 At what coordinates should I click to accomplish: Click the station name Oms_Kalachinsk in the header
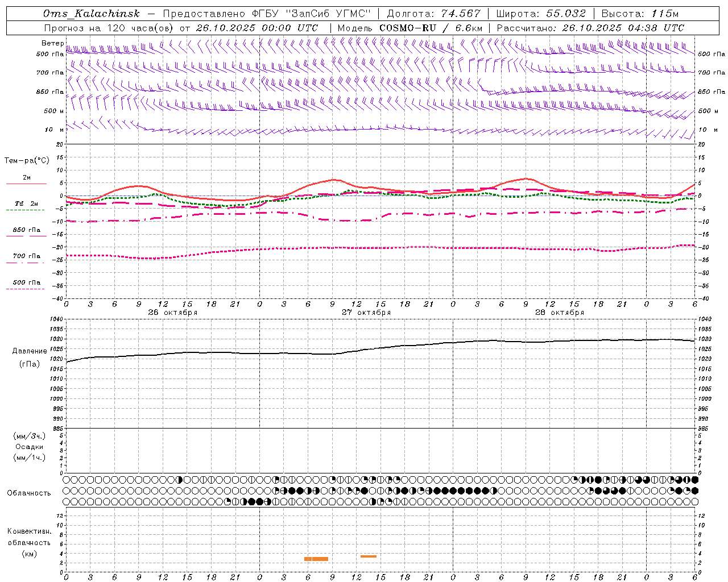pos(91,14)
